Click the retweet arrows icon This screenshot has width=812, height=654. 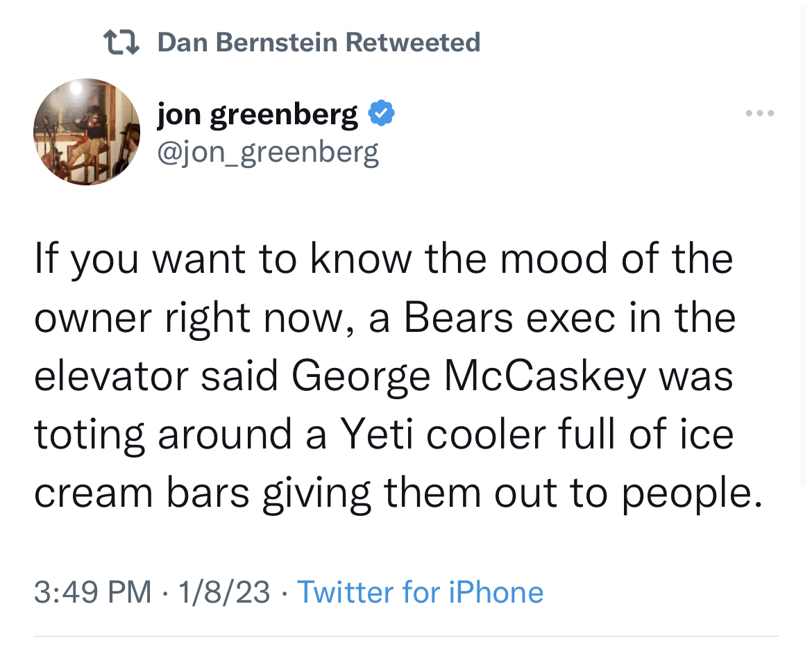[121, 42]
